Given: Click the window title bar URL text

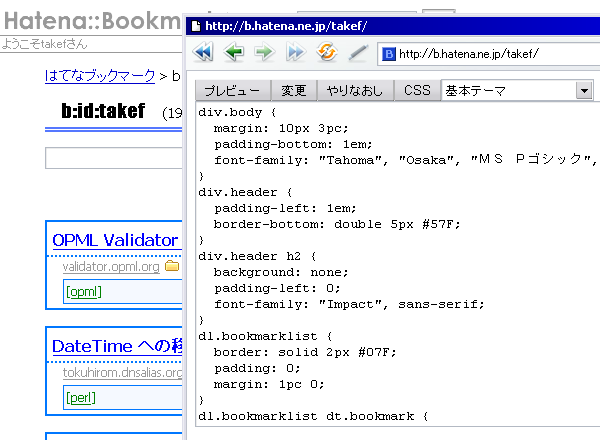Looking at the screenshot, I should tap(286, 26).
